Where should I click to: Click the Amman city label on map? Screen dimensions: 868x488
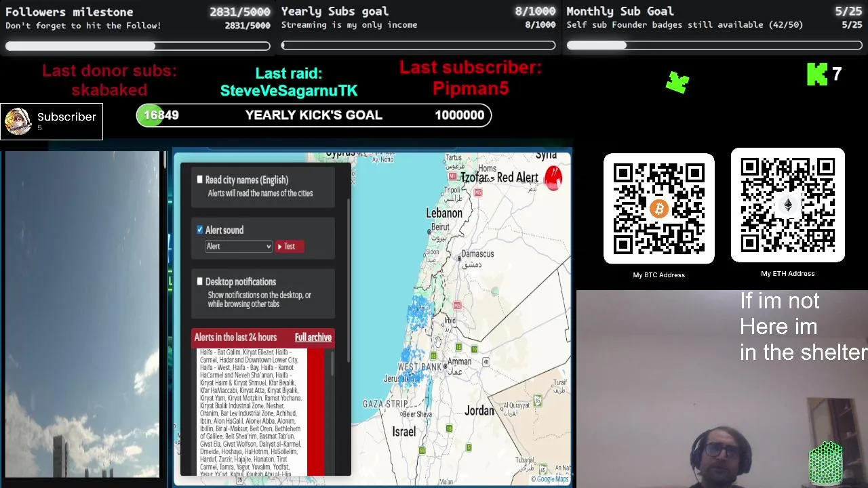(x=459, y=362)
